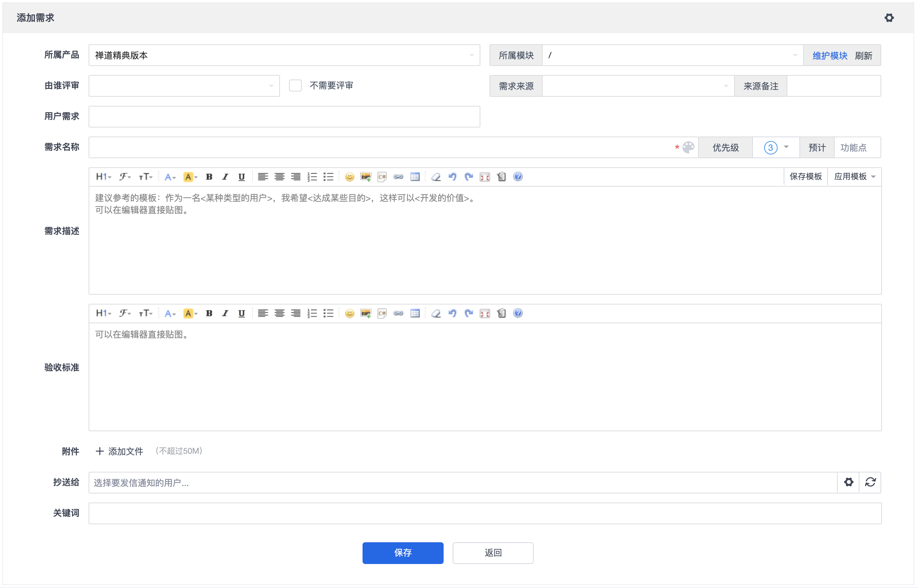
Task: Click 保存模板 to save template
Action: point(805,177)
